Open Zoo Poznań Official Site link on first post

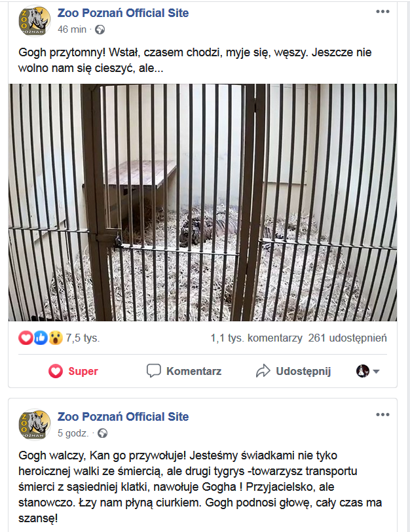pos(123,13)
